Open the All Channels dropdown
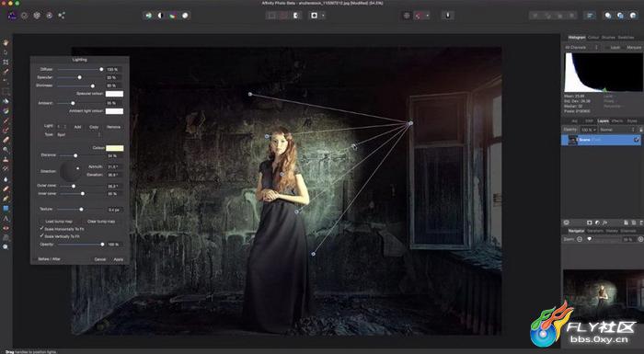This screenshot has height=354, width=644. pos(581,48)
